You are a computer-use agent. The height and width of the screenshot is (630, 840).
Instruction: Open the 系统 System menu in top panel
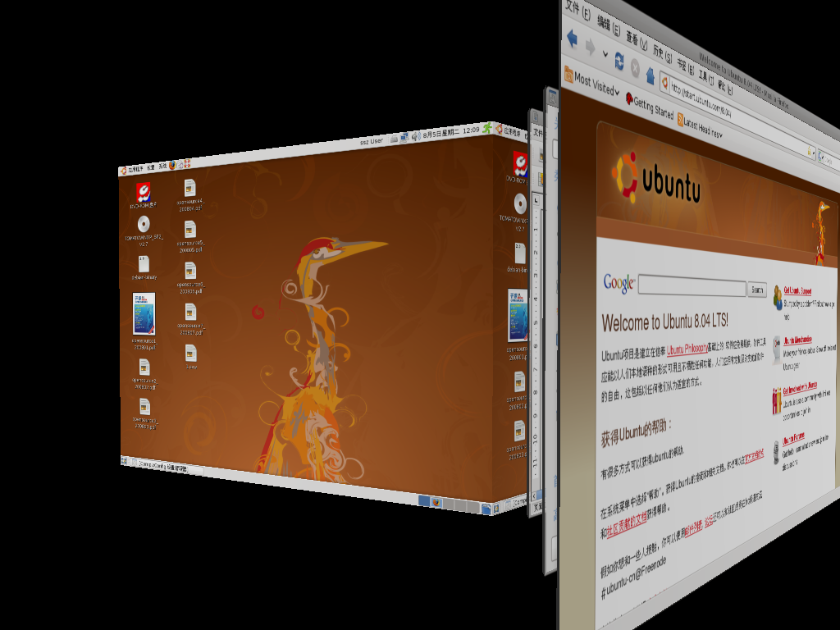click(162, 167)
